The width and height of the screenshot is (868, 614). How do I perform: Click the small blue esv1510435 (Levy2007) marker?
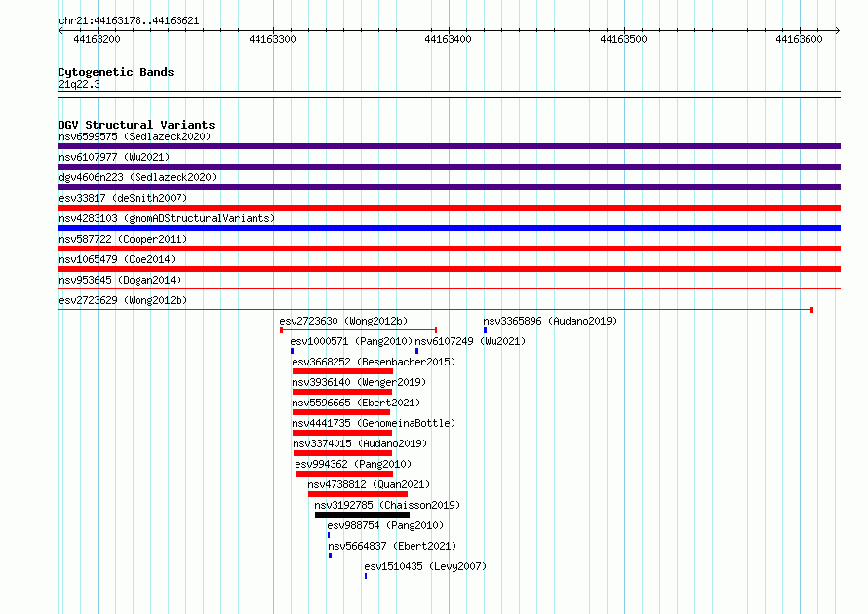click(366, 576)
